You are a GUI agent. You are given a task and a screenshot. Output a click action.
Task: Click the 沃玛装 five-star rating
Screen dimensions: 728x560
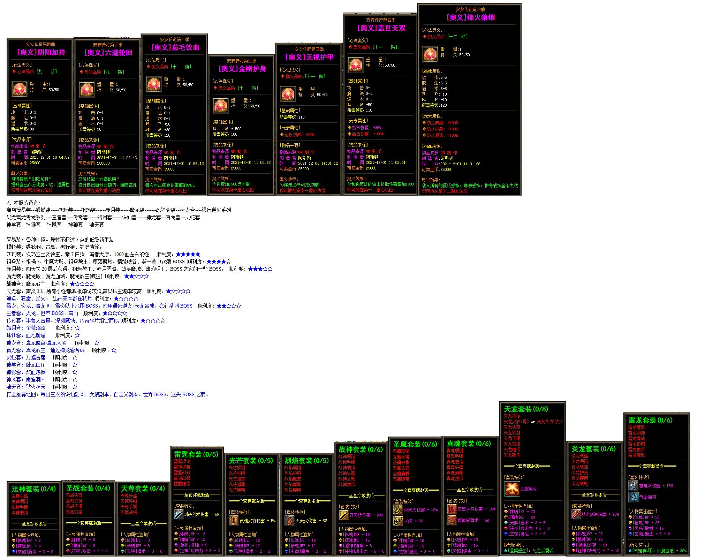pyautogui.click(x=188, y=254)
